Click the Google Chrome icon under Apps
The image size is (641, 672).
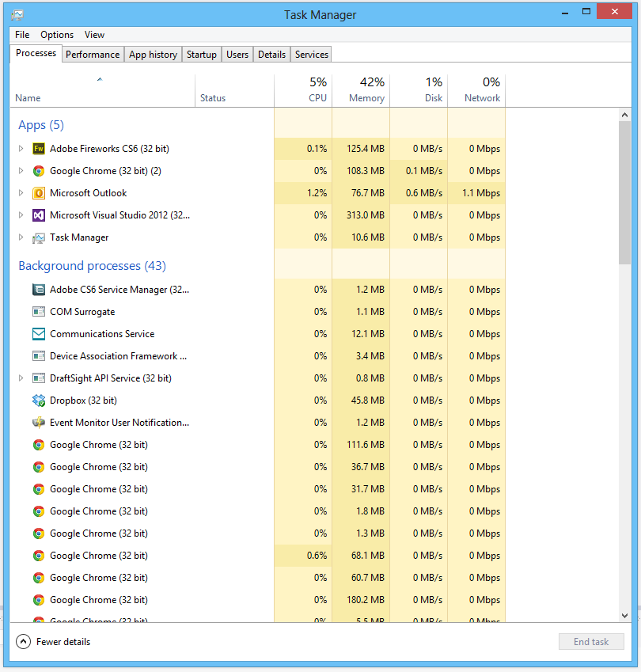tap(38, 170)
